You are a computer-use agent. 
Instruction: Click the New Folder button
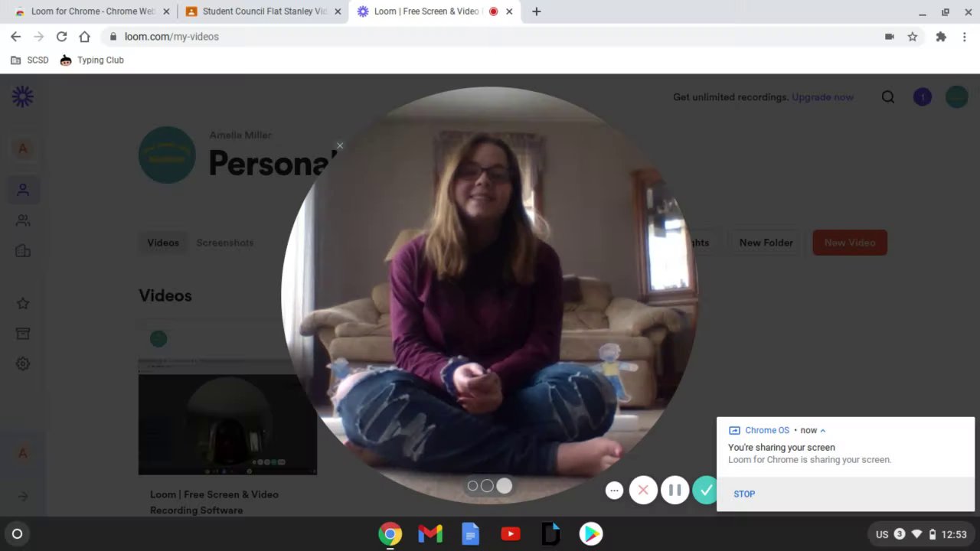[766, 243]
